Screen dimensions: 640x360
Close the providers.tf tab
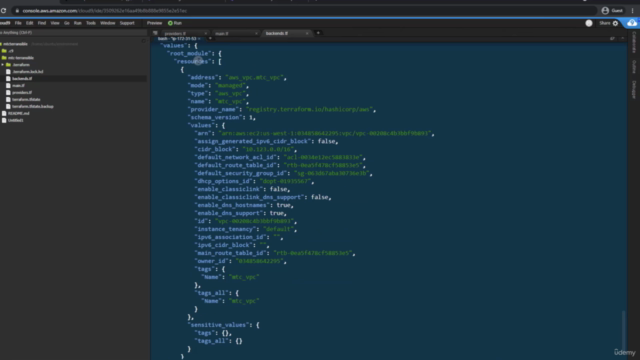click(x=206, y=33)
